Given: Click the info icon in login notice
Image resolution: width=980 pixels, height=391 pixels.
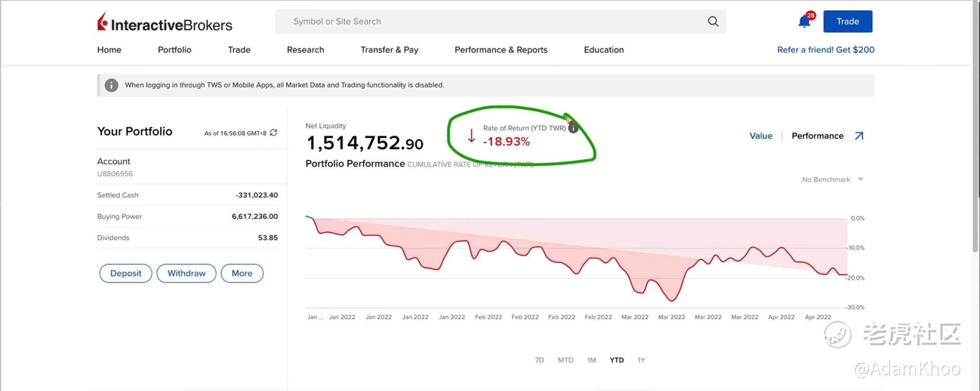Looking at the screenshot, I should click(x=111, y=85).
